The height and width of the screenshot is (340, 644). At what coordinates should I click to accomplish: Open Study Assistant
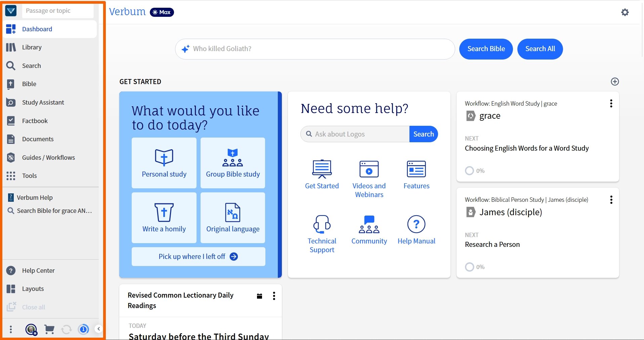click(x=50, y=102)
